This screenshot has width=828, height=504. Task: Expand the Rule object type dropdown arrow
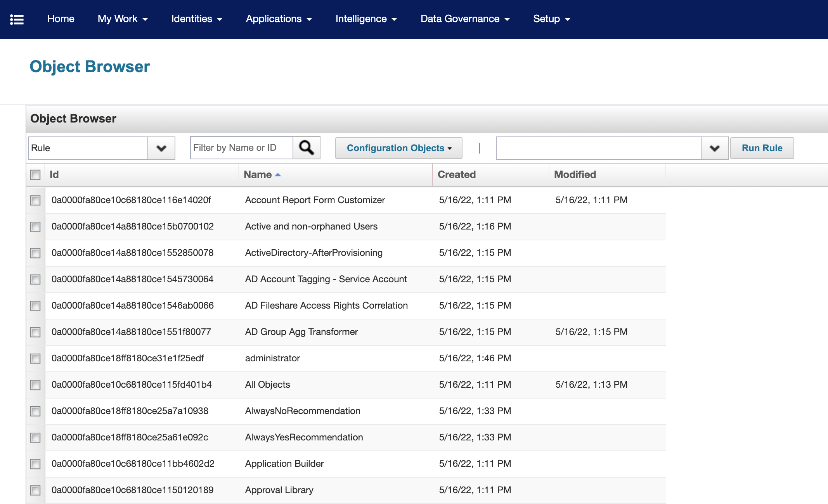coord(161,148)
